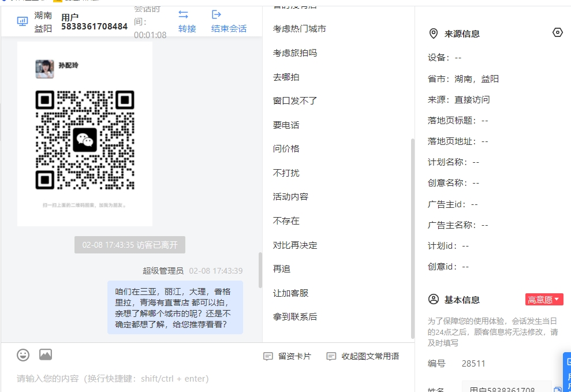Click 省市：湖南，益阳 info row
This screenshot has width=571, height=392.
(463, 79)
